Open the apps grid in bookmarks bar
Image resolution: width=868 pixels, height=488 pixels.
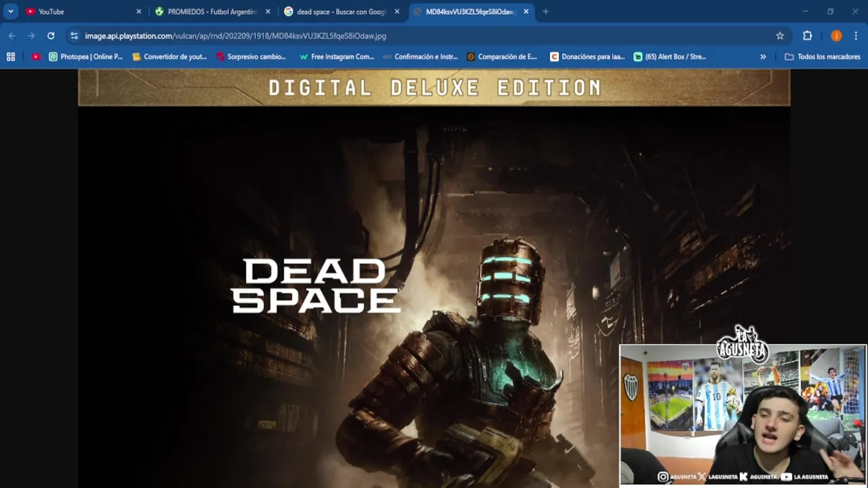[x=11, y=57]
